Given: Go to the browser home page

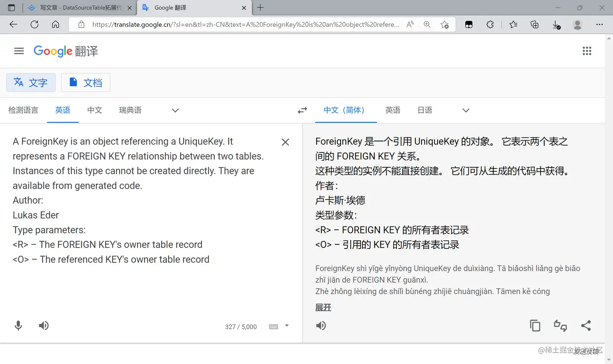Looking at the screenshot, I should point(56,24).
